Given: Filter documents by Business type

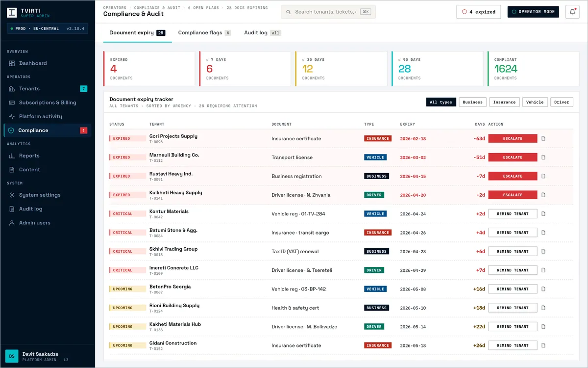Looking at the screenshot, I should 472,102.
